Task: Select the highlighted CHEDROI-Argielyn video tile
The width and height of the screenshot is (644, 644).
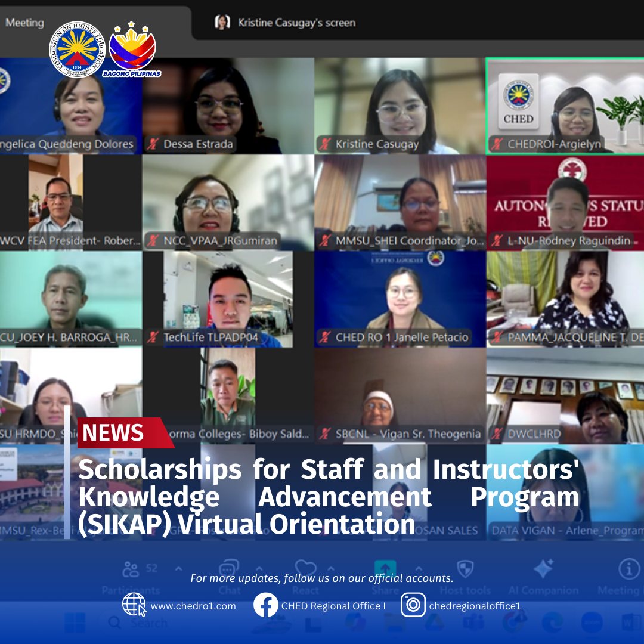Action: (x=565, y=106)
